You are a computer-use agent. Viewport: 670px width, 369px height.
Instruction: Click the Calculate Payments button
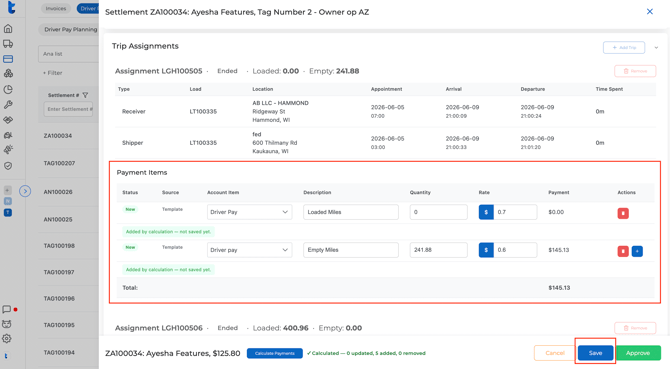tap(275, 353)
